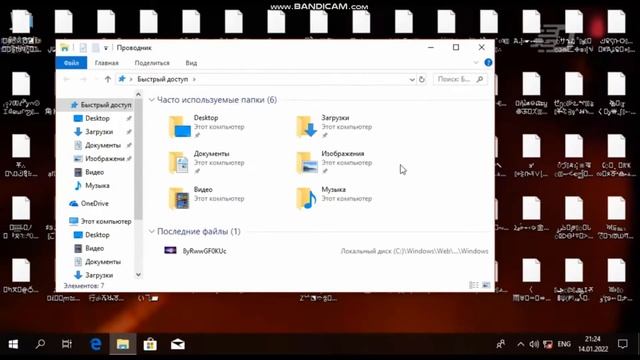Open Microsoft Store from the taskbar
The image size is (640, 360).
[150, 344]
